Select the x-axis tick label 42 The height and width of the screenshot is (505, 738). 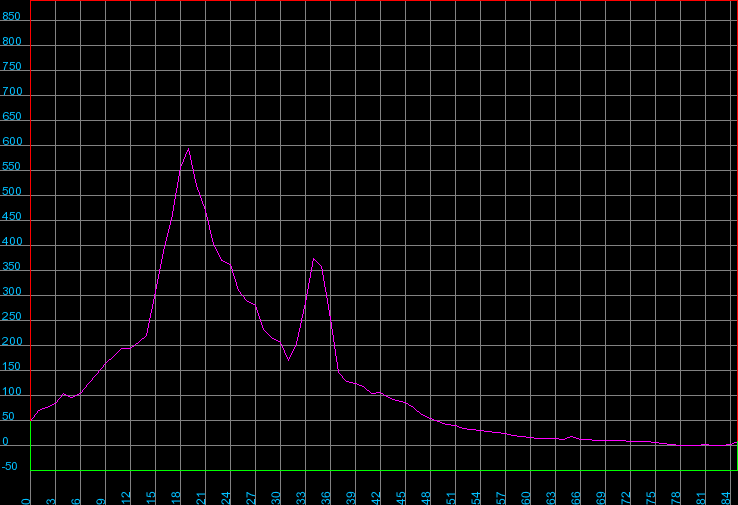pyautogui.click(x=376, y=498)
